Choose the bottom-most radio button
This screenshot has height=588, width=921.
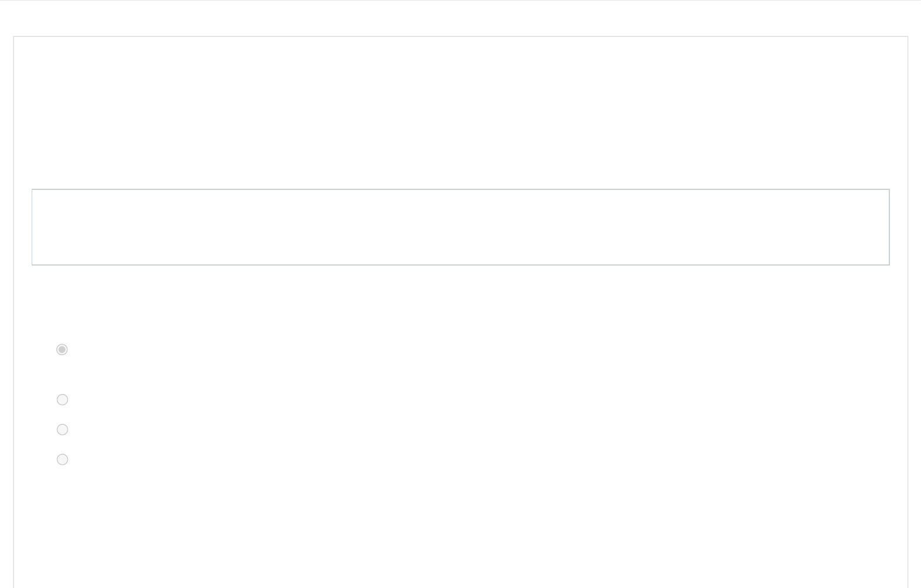pos(62,460)
